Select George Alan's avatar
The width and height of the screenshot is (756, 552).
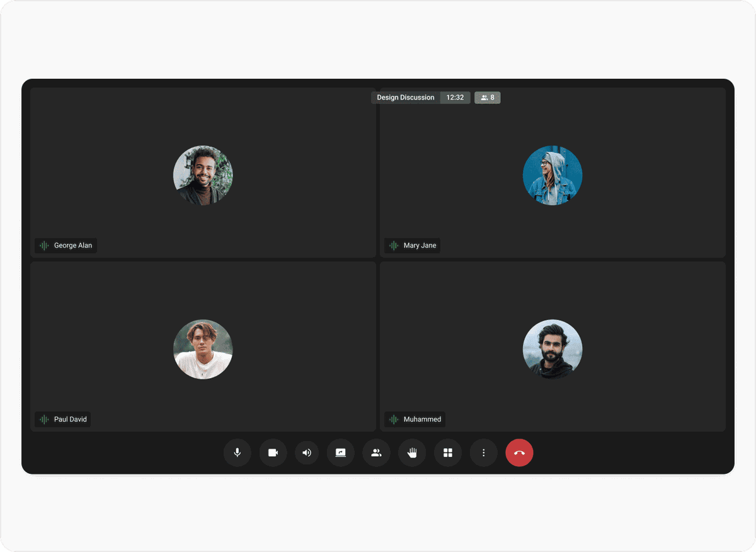(x=203, y=175)
